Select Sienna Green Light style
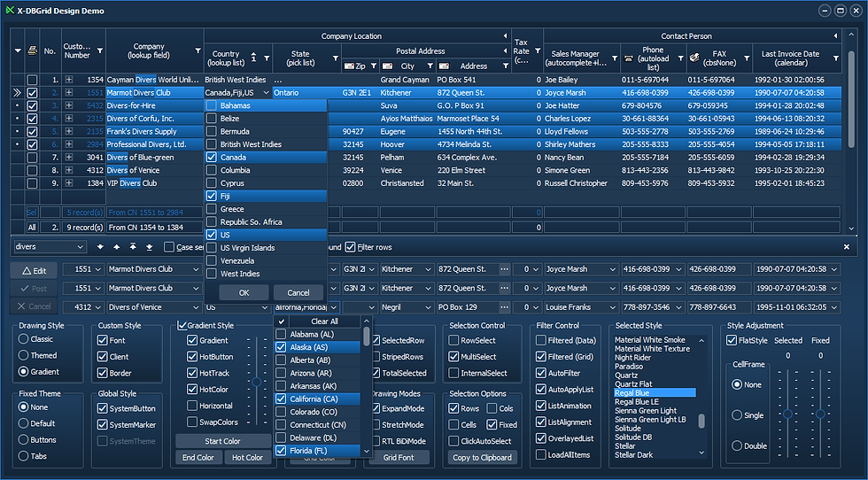 pos(646,411)
